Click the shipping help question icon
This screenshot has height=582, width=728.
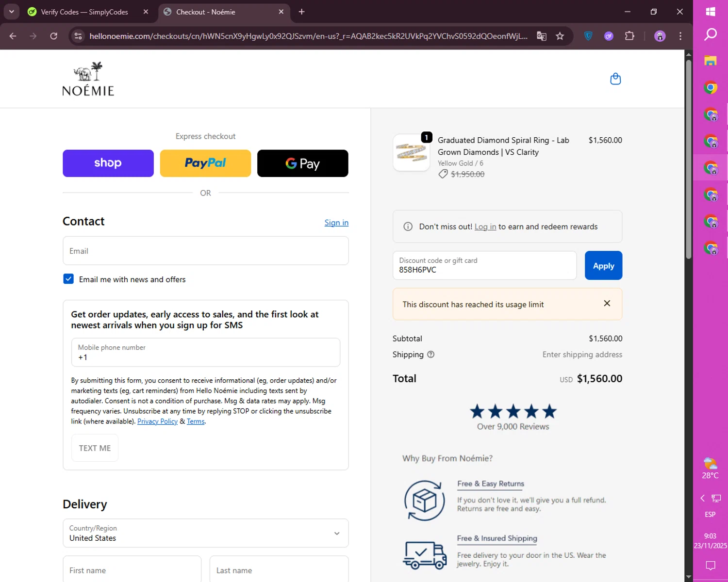click(x=431, y=355)
